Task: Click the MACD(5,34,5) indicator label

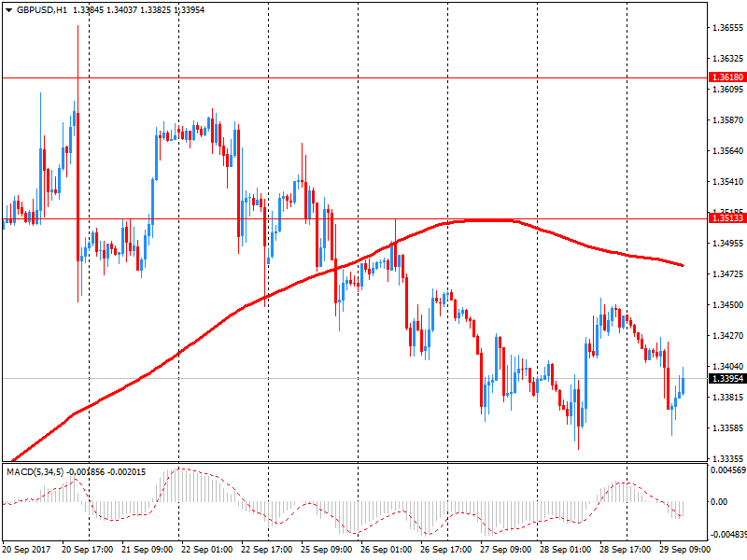Action: (35, 472)
